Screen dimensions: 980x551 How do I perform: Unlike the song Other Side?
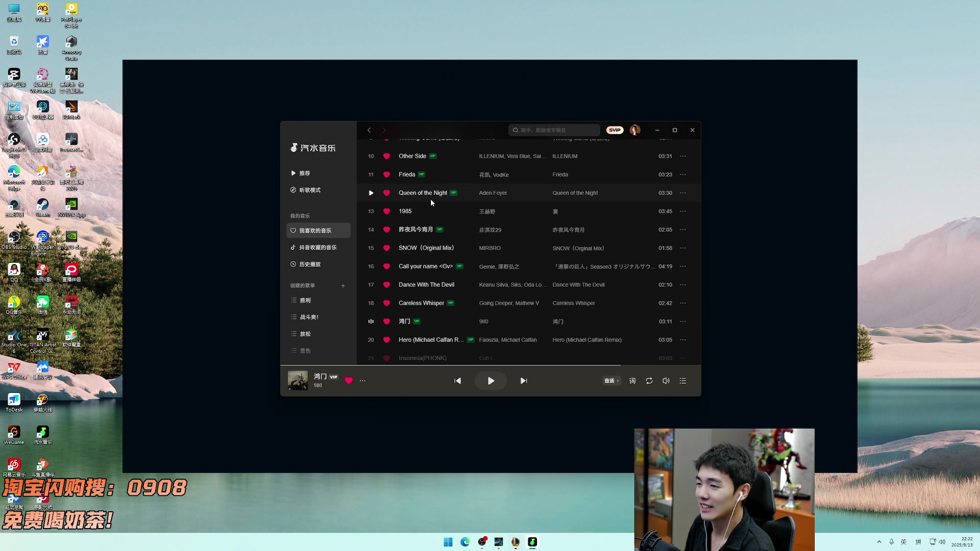(386, 156)
